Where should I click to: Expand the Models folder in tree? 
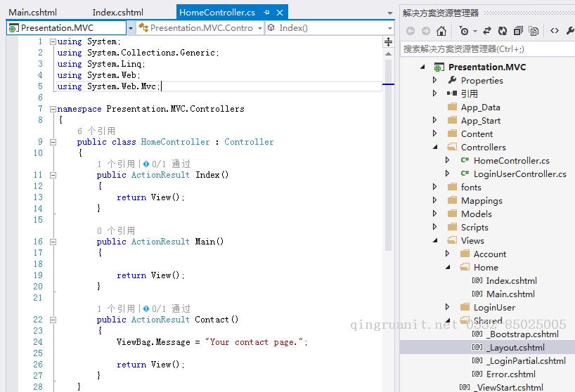point(435,214)
